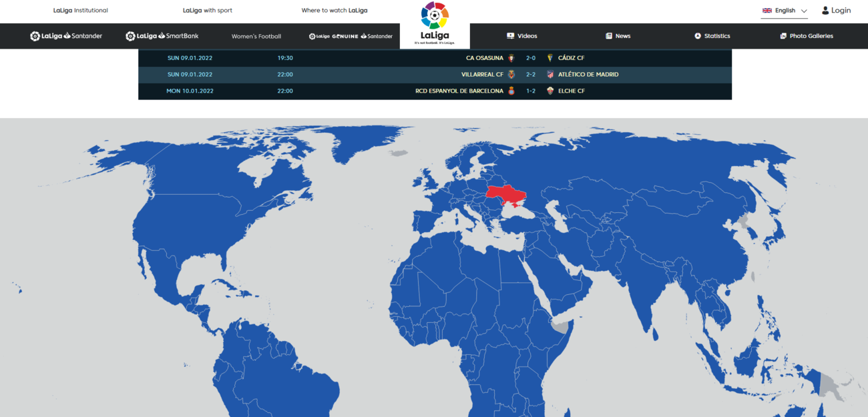Click the Atlético de Madrid crest
The width and height of the screenshot is (868, 417).
pyautogui.click(x=550, y=74)
